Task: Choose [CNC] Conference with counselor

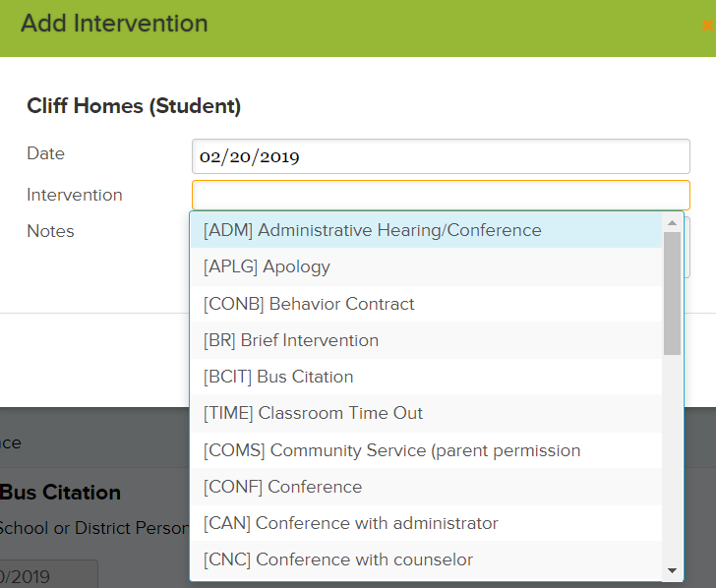Action: (426, 559)
